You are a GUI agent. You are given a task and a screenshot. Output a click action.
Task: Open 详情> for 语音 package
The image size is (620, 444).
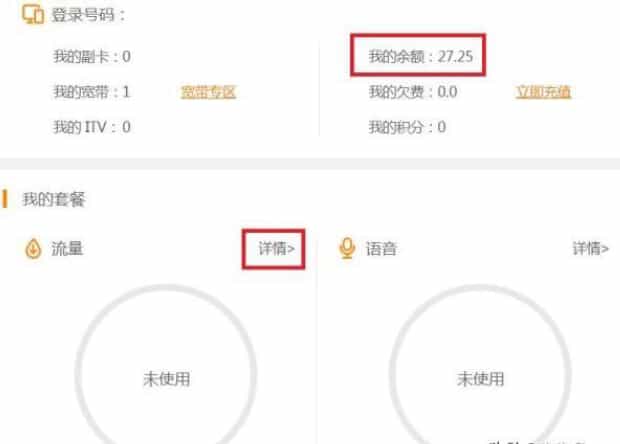click(591, 249)
